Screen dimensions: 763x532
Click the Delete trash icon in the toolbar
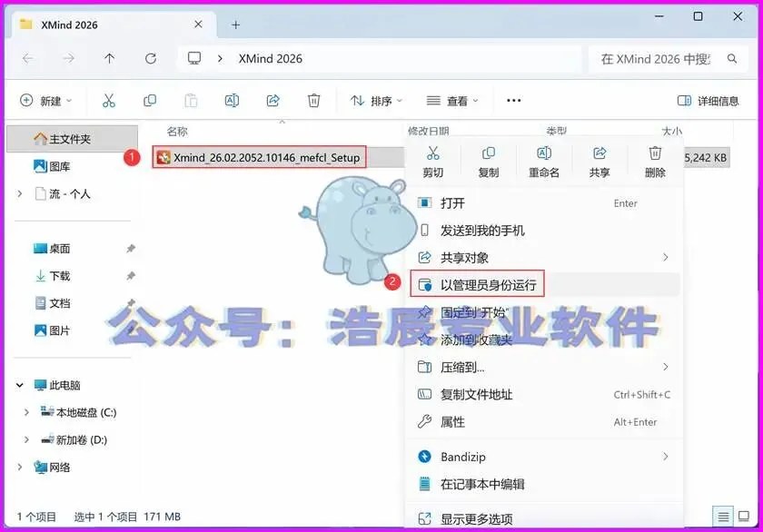(314, 101)
